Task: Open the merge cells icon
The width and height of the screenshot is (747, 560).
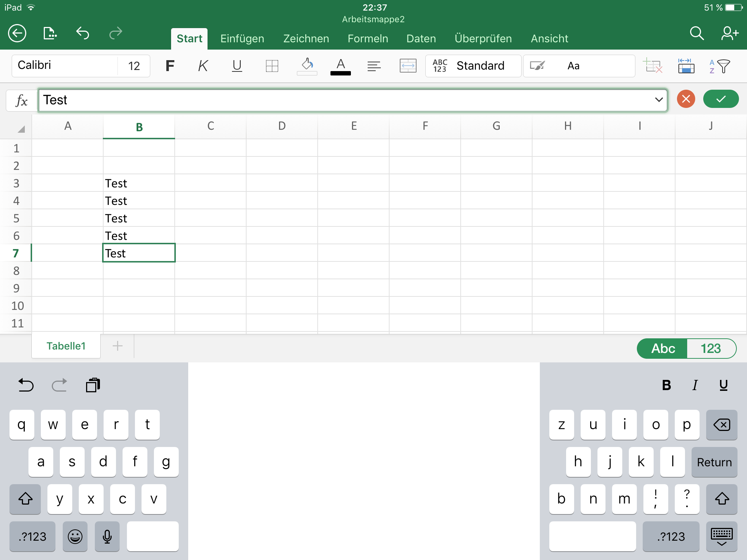Action: (408, 66)
